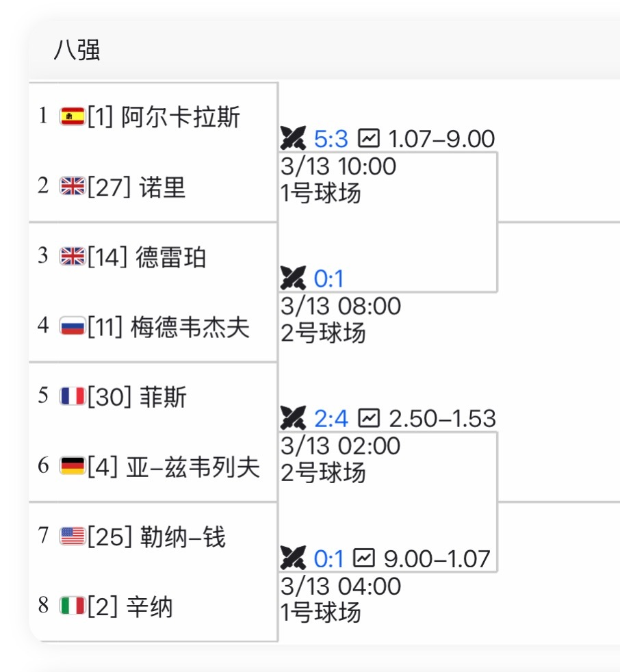620x672 pixels.
Task: Click the Russian flag beside 梅德韦杰夫
Action: point(72,326)
